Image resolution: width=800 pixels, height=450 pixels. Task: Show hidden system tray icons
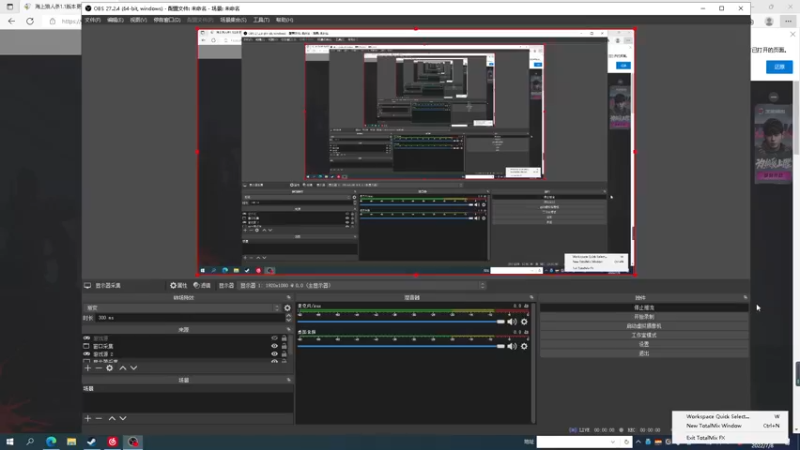(x=638, y=442)
